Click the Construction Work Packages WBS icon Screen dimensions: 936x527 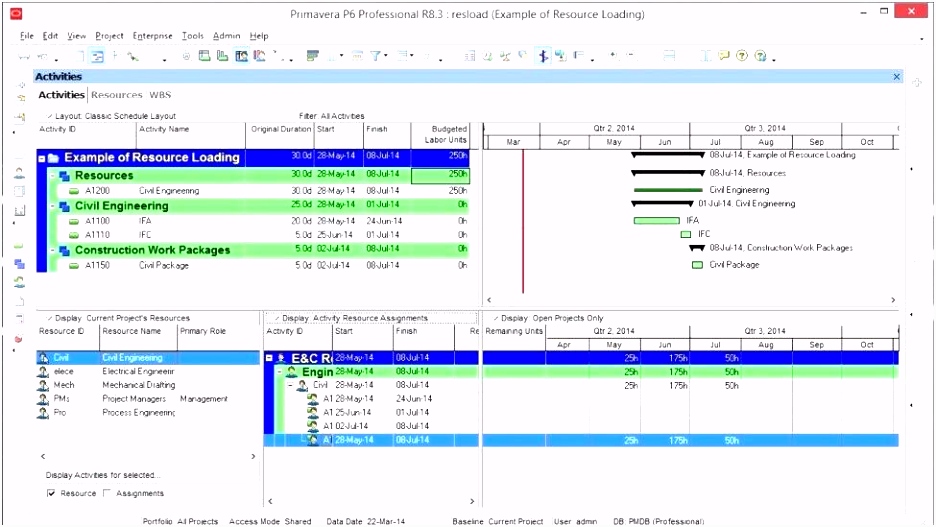click(65, 251)
